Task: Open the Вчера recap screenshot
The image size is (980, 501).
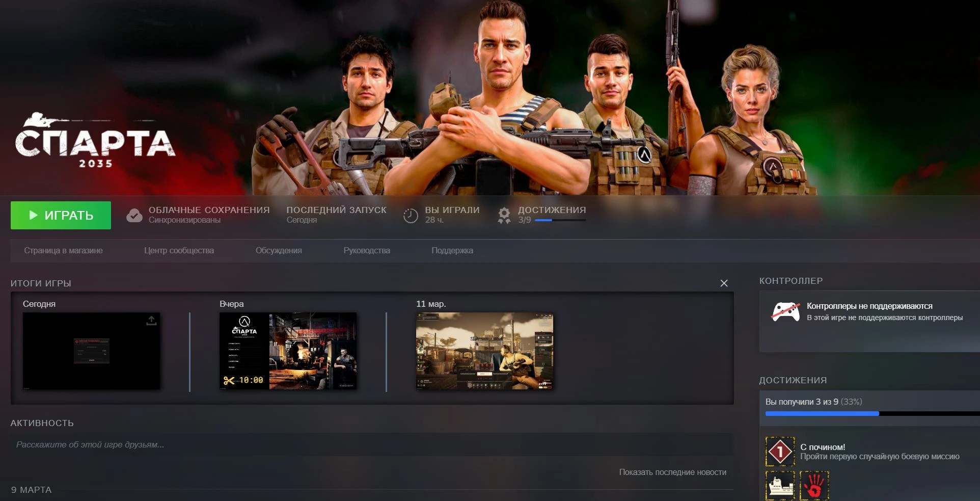Action: pyautogui.click(x=288, y=351)
